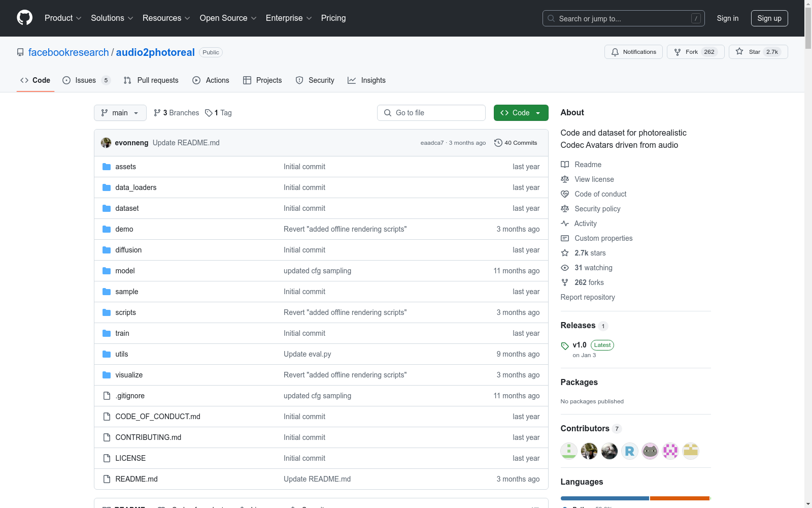Focus the Go to file field
Image resolution: width=812 pixels, height=508 pixels.
point(431,113)
